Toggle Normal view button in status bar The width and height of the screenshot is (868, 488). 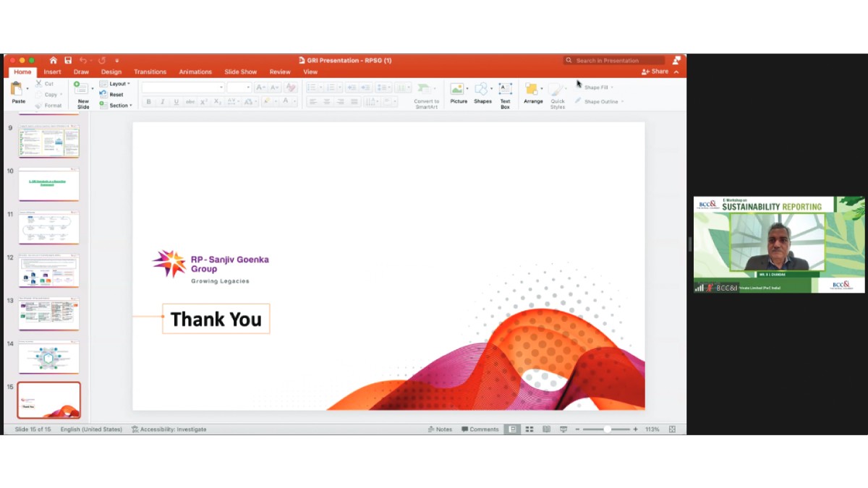(x=512, y=429)
